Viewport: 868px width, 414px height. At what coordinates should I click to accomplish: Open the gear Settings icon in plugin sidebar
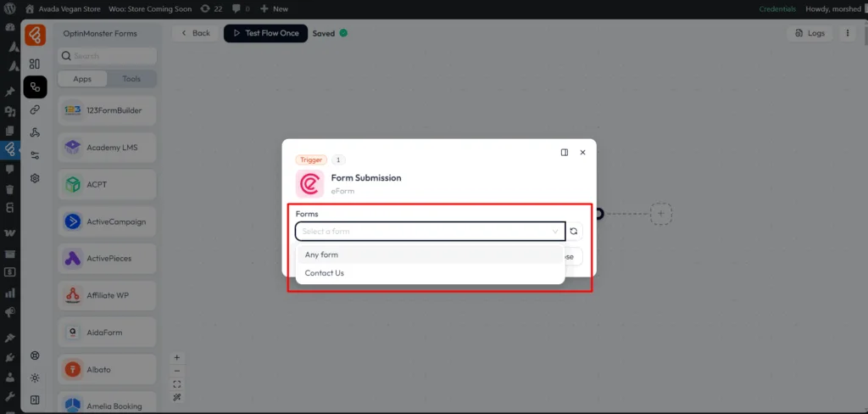[x=35, y=178]
